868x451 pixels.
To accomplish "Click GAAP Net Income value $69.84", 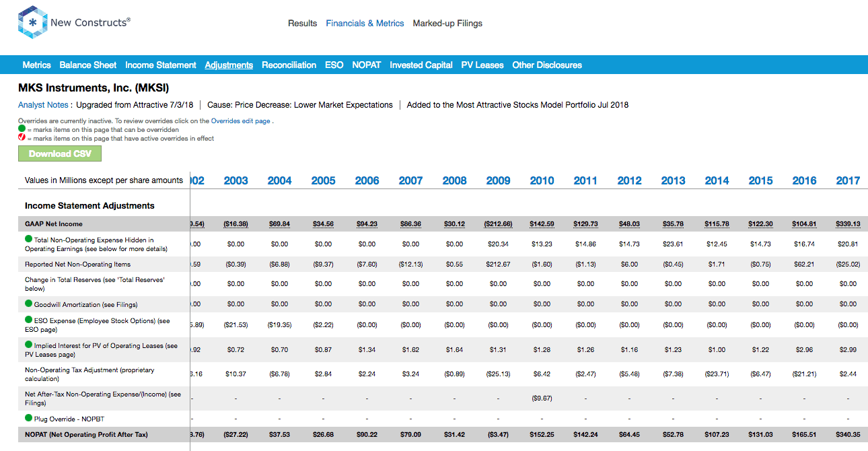I will click(279, 223).
